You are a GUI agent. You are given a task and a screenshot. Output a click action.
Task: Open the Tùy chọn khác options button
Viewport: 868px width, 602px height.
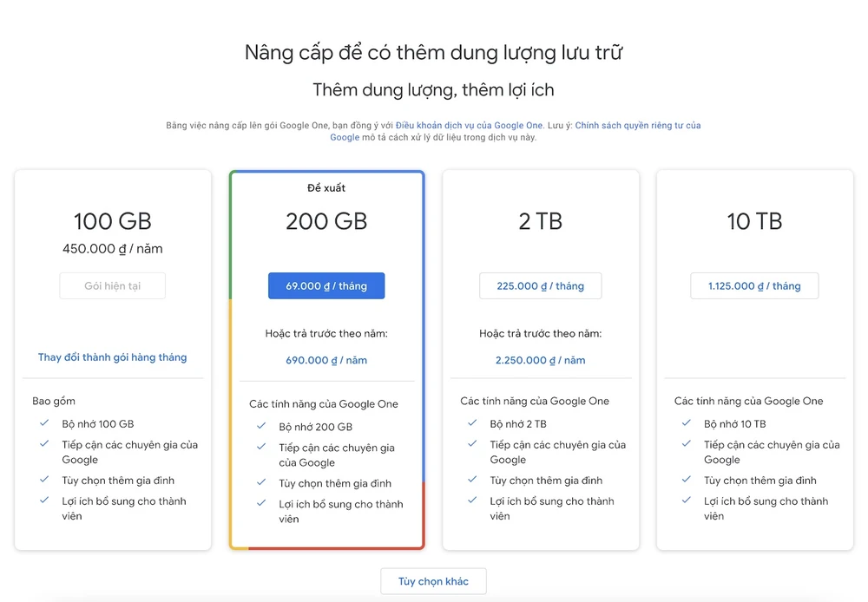click(x=433, y=581)
